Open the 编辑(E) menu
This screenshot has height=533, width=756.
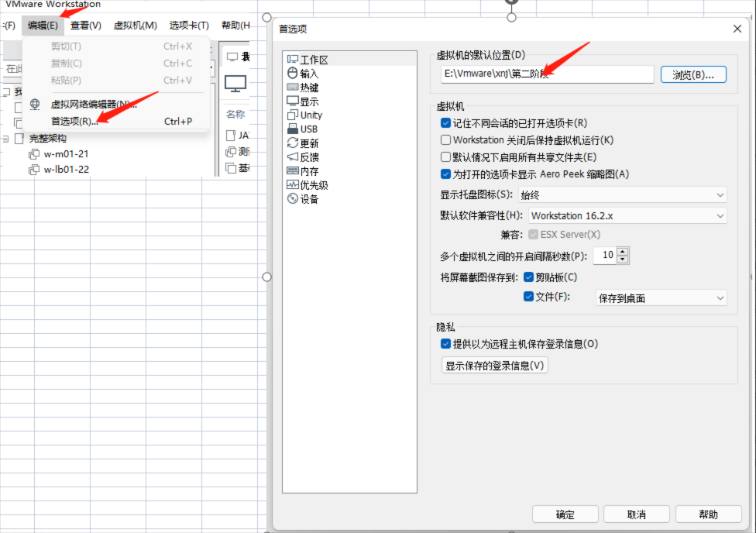[x=43, y=25]
